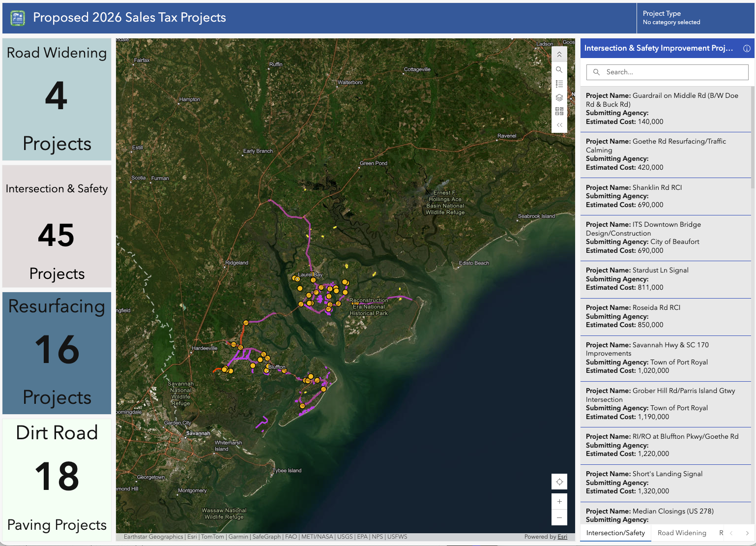Open the basemap gallery icon

tap(559, 111)
